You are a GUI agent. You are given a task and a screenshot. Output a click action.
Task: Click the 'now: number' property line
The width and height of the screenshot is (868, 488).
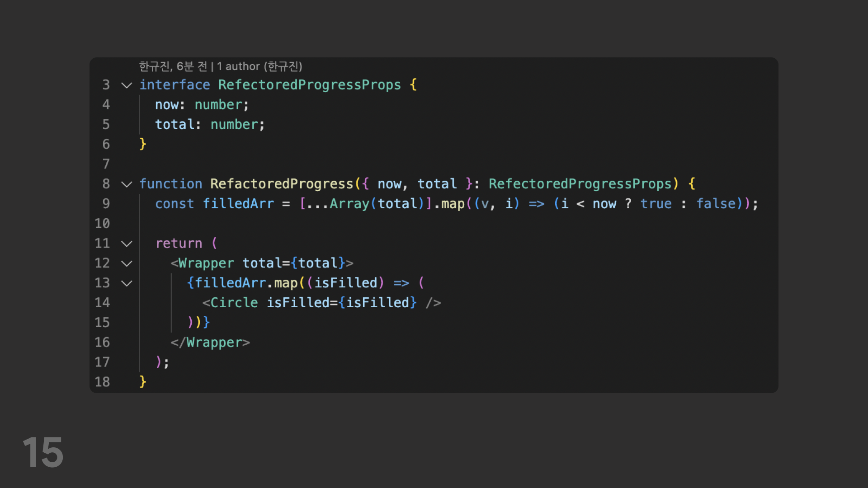[201, 105]
